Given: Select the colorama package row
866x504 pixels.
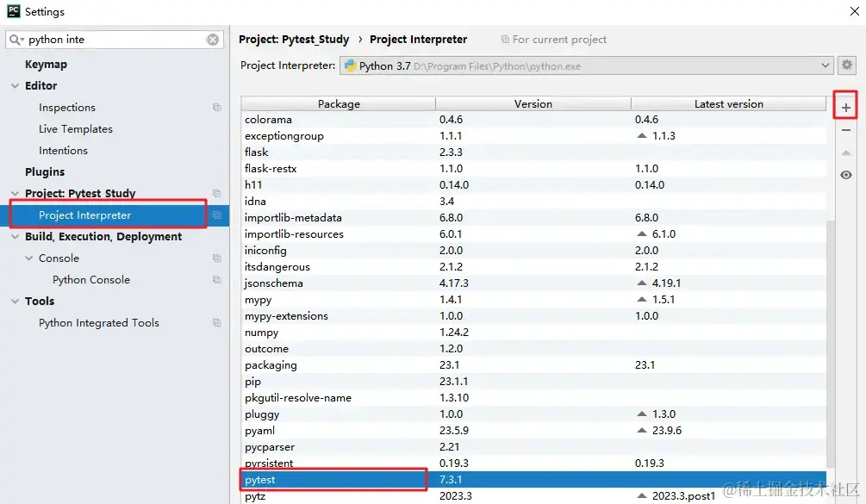Looking at the screenshot, I should tap(533, 119).
